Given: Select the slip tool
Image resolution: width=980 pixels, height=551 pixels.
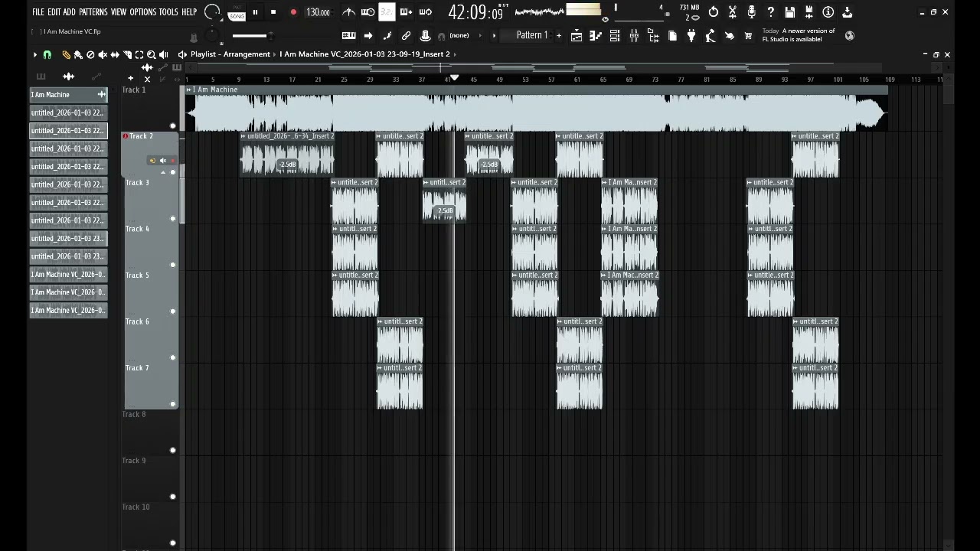Looking at the screenshot, I should coord(115,54).
